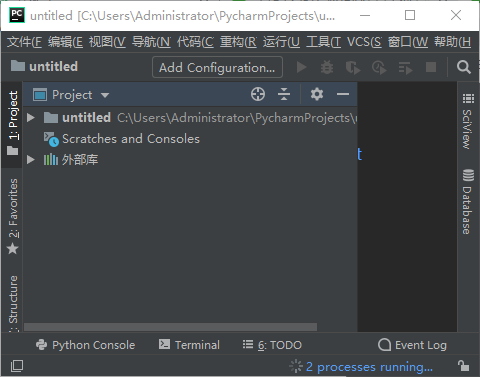
Task: Toggle the 1: Project side tool window
Action: pos(12,123)
